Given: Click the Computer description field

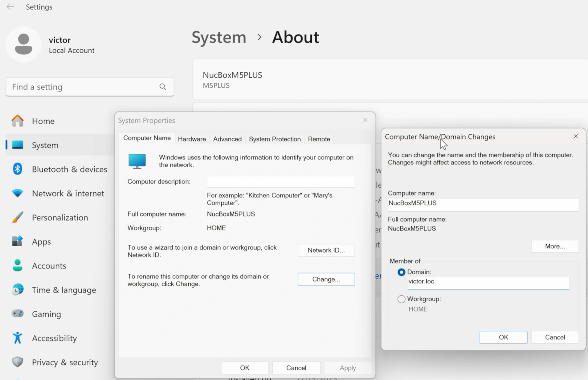Looking at the screenshot, I should click(x=281, y=182).
